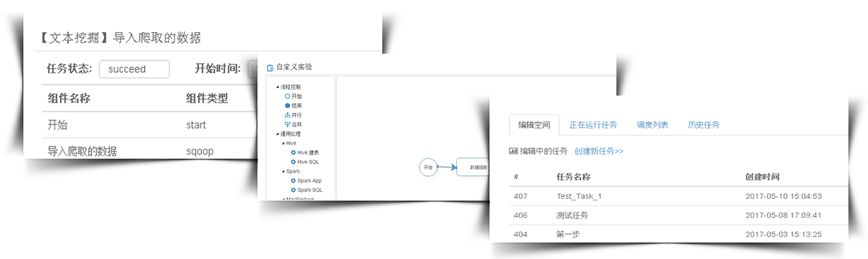The image size is (868, 259).
Task: Open the 历史任务 tab
Action: 704,125
